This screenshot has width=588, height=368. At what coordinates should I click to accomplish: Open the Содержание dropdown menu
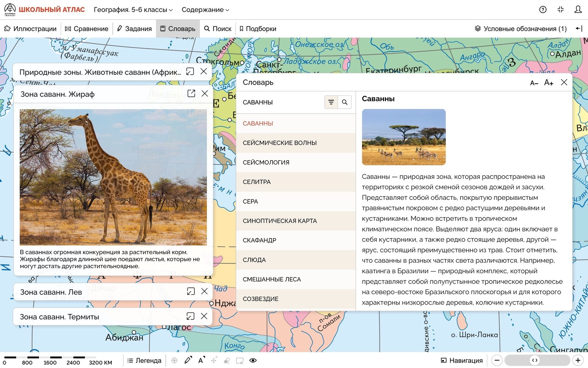click(x=205, y=10)
